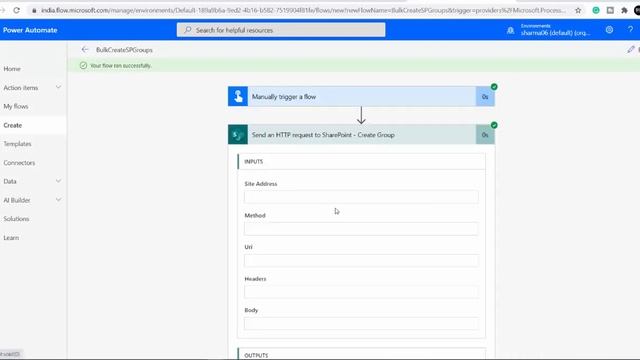Image resolution: width=640 pixels, height=360 pixels.
Task: Click the OUTPUTS section header
Action: [x=362, y=354]
